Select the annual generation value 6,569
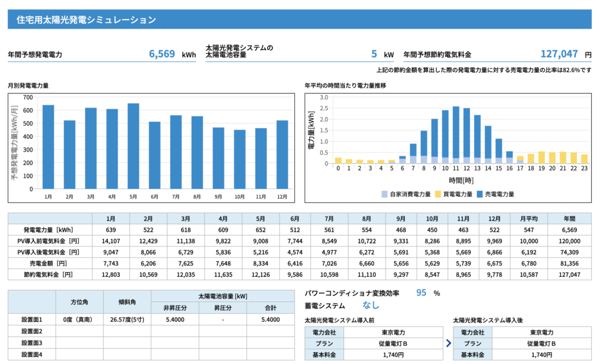600x364 pixels. pyautogui.click(x=162, y=54)
